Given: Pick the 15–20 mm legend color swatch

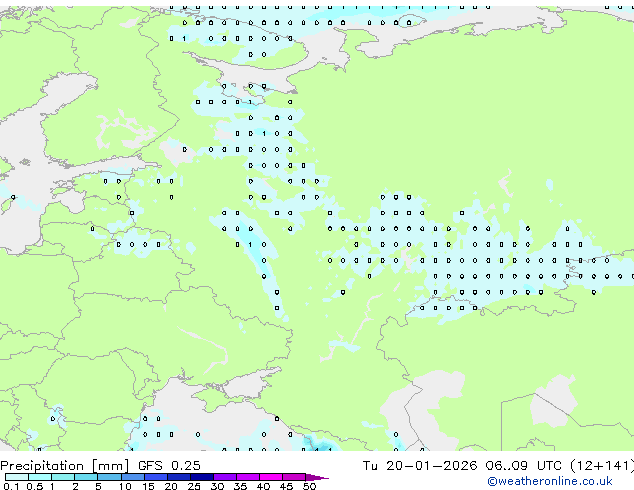Looking at the screenshot, I should (x=156, y=477).
